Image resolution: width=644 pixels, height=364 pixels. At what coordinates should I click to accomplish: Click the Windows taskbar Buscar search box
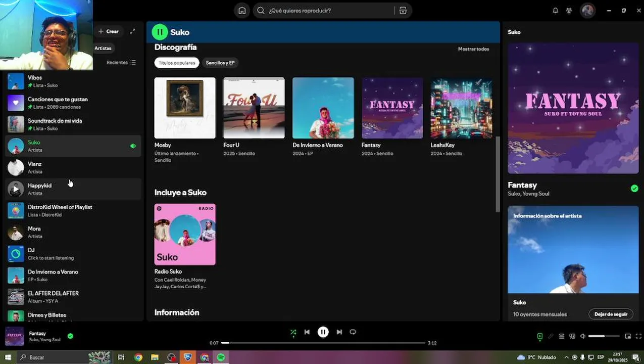point(64,357)
